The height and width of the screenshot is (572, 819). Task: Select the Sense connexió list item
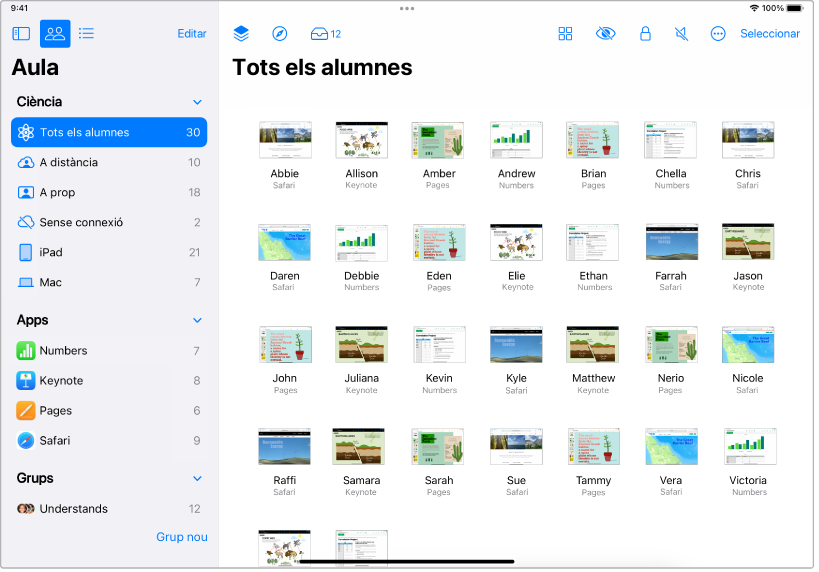pyautogui.click(x=109, y=223)
